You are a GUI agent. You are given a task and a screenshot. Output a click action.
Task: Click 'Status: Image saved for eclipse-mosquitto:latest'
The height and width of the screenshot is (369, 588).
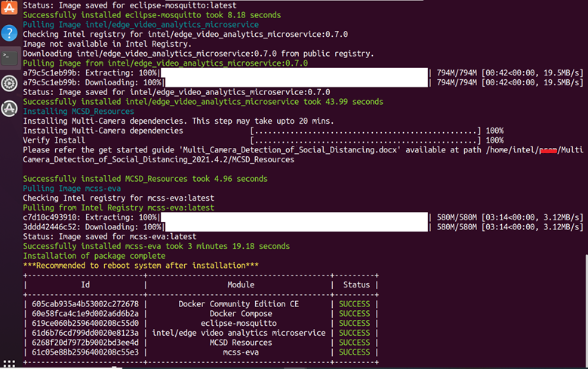[130, 5]
